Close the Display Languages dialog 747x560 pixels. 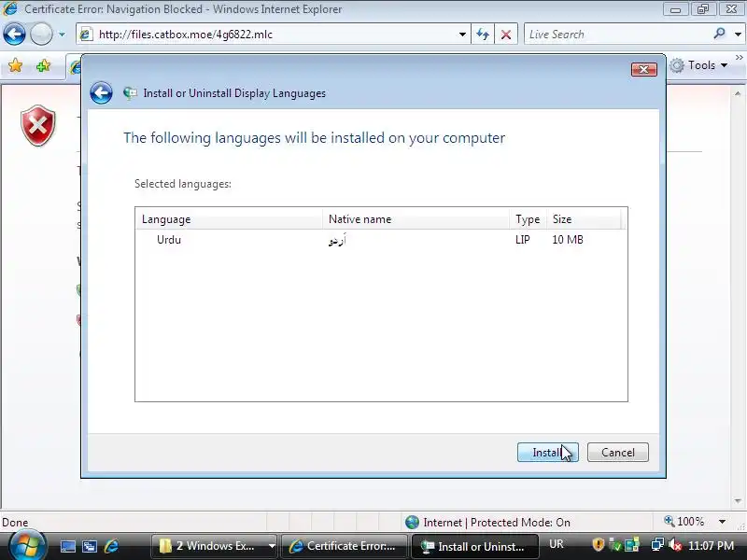[643, 69]
